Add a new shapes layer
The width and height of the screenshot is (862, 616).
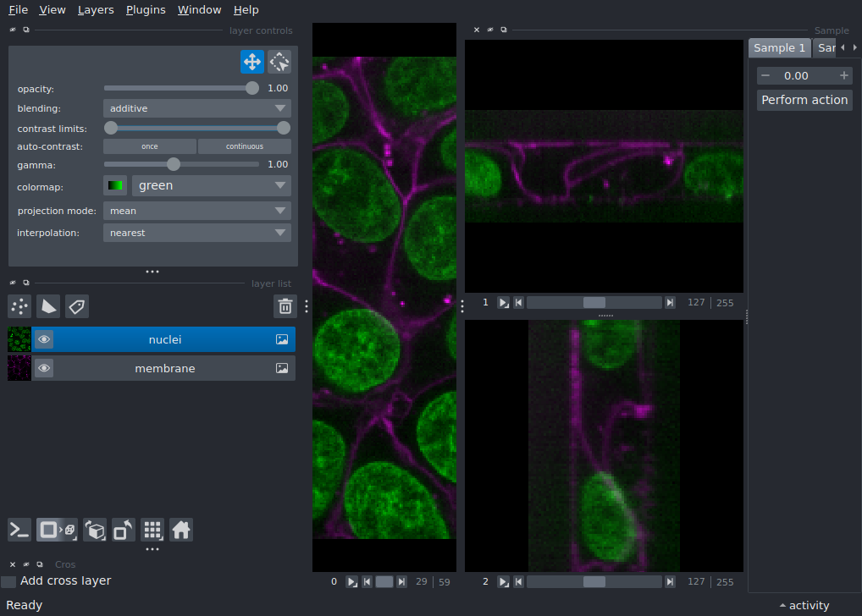48,306
